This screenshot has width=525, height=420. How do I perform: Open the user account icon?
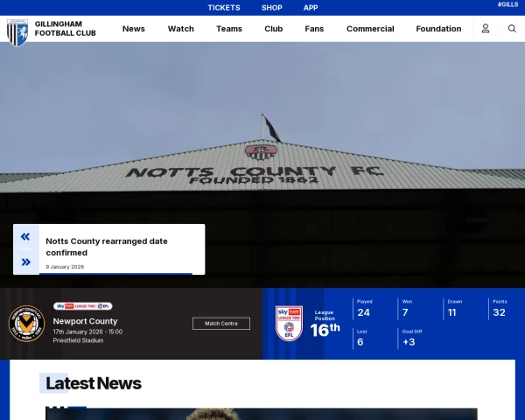[x=486, y=29]
